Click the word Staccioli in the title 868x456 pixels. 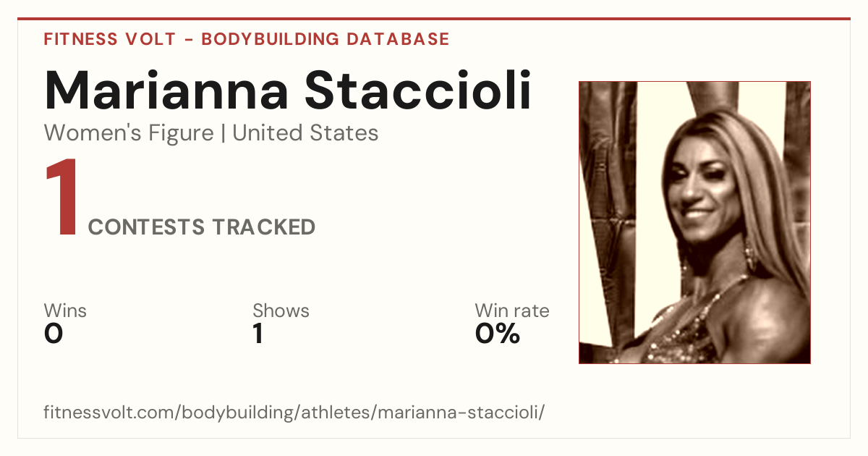pyautogui.click(x=417, y=91)
